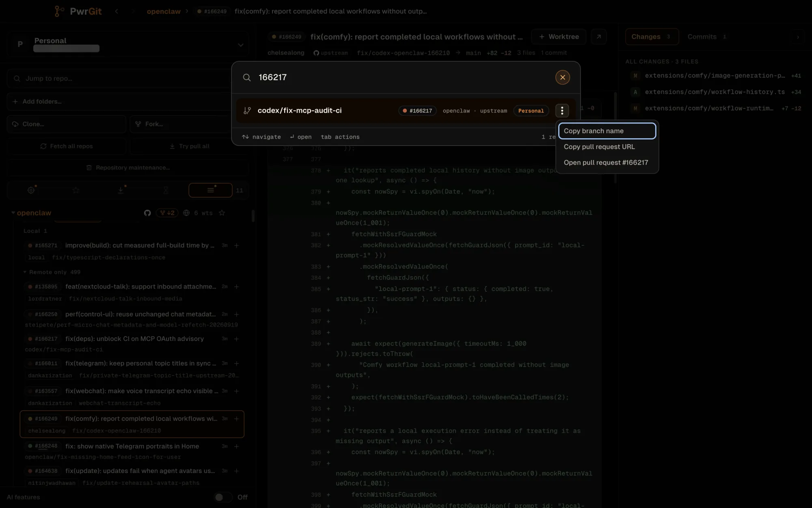
Task: Open pull request externally via arrow icon
Action: click(598, 37)
